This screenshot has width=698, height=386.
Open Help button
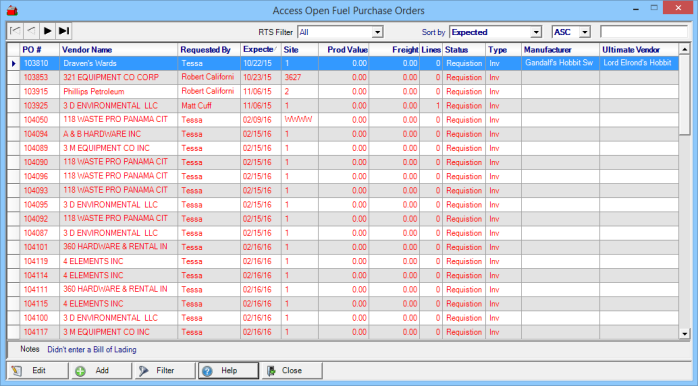pyautogui.click(x=228, y=370)
